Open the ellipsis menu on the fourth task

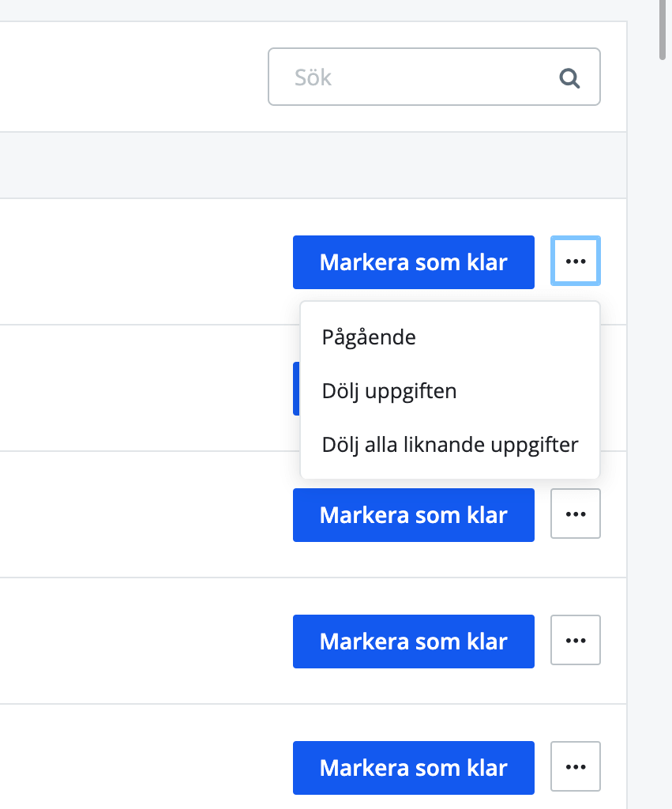[575, 640]
